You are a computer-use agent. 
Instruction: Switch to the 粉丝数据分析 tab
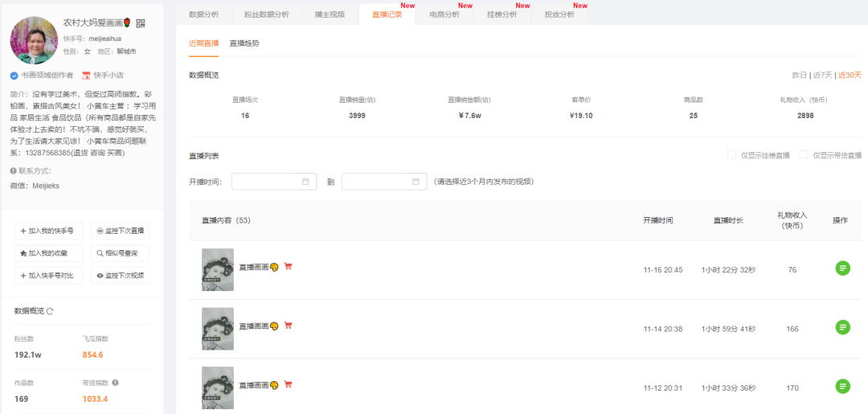tap(266, 14)
